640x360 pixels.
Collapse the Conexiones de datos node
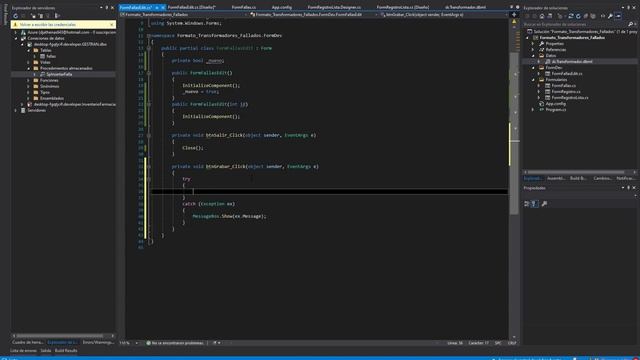click(x=16, y=38)
